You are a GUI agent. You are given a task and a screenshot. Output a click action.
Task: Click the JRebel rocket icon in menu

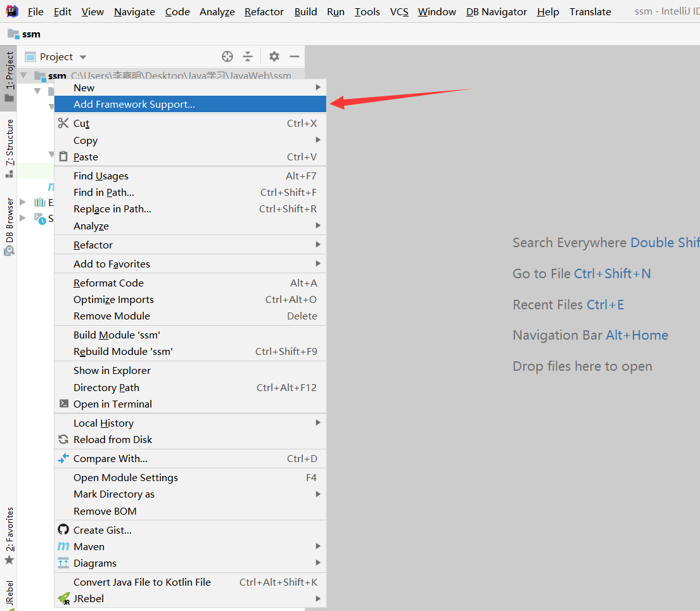pos(64,598)
